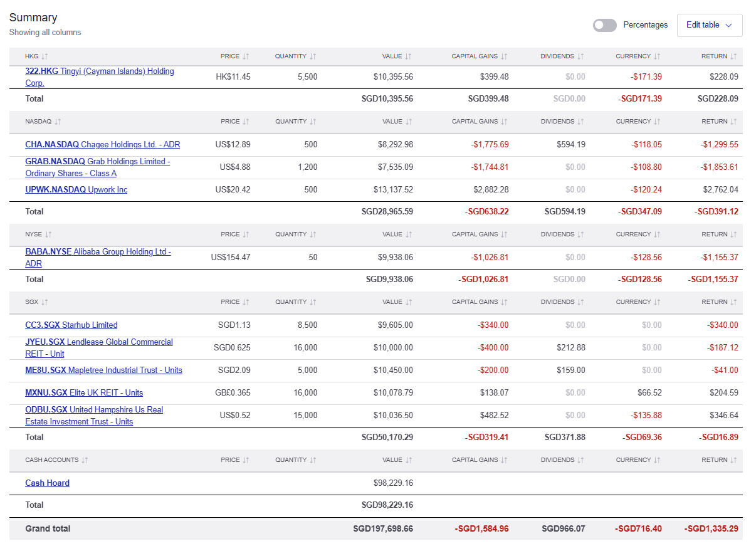Image resolution: width=756 pixels, height=546 pixels.
Task: Sort Cash Accounts by the Quantity sort icon
Action: 313,460
